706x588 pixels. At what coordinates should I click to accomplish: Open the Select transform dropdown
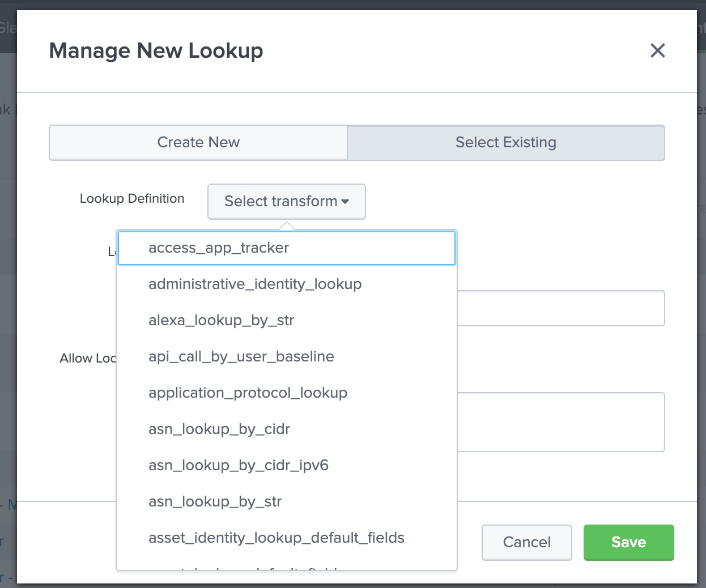[287, 201]
